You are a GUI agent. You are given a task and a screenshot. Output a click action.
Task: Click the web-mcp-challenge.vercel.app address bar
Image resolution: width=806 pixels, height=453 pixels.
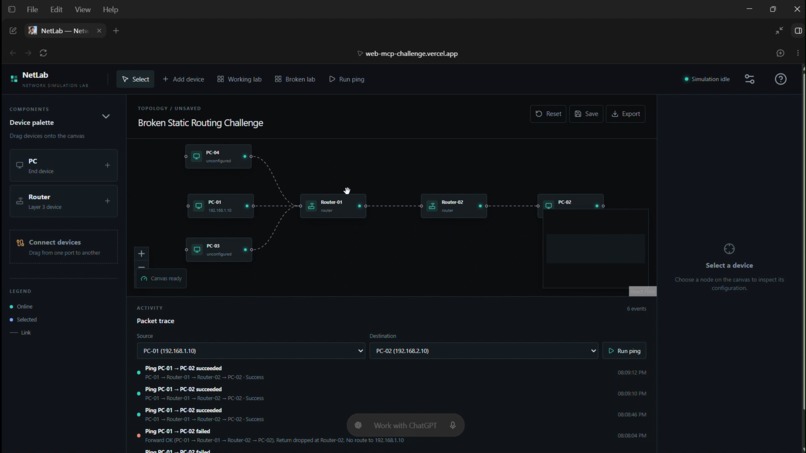(407, 53)
